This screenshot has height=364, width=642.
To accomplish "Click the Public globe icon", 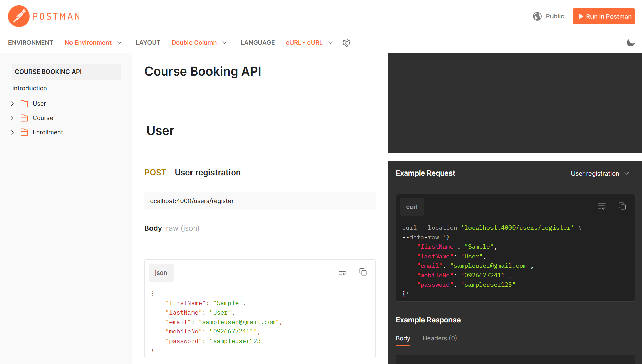I will click(x=537, y=16).
